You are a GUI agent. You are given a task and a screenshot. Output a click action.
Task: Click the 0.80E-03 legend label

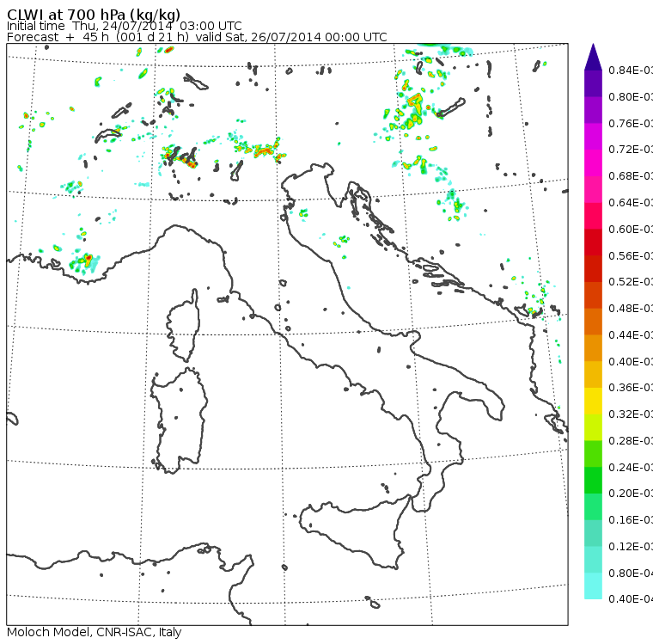click(x=631, y=96)
